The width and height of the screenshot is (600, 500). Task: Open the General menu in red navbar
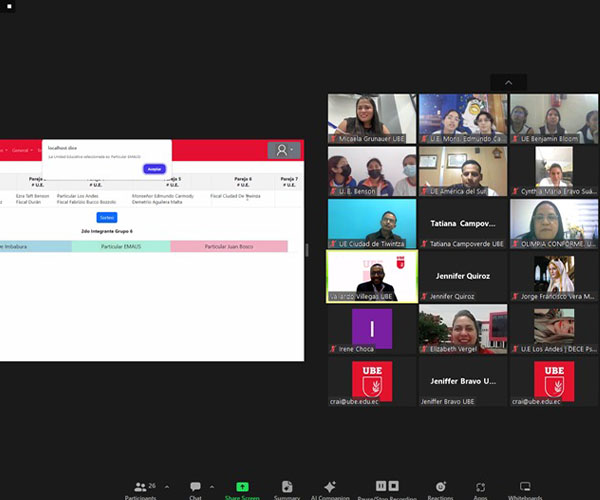click(22, 150)
